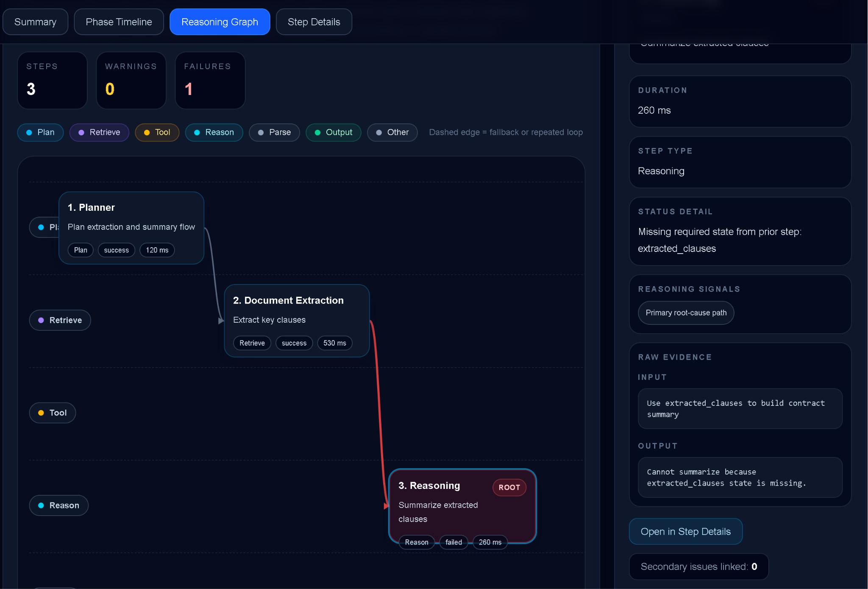Toggle the Other legend filter chip
Image resolution: width=868 pixels, height=589 pixels.
pos(392,132)
